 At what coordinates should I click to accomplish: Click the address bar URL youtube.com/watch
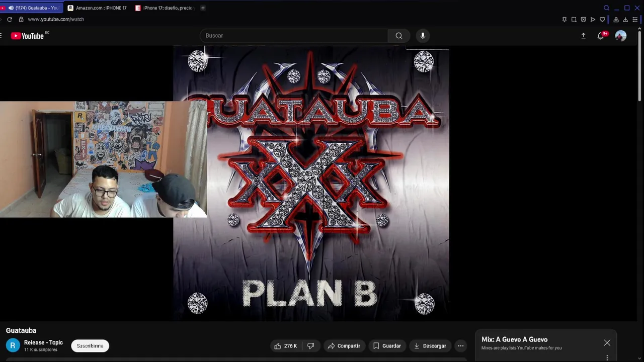pos(56,19)
